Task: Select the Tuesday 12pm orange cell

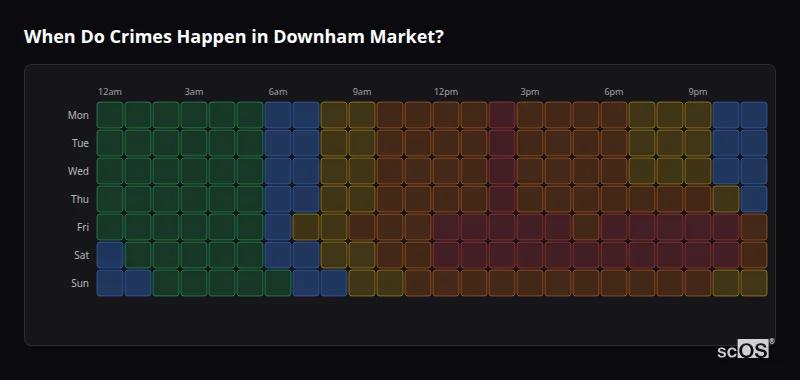Action: click(x=446, y=143)
